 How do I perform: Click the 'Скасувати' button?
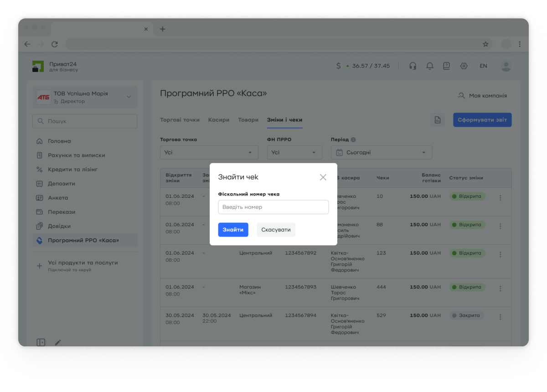[x=276, y=230]
